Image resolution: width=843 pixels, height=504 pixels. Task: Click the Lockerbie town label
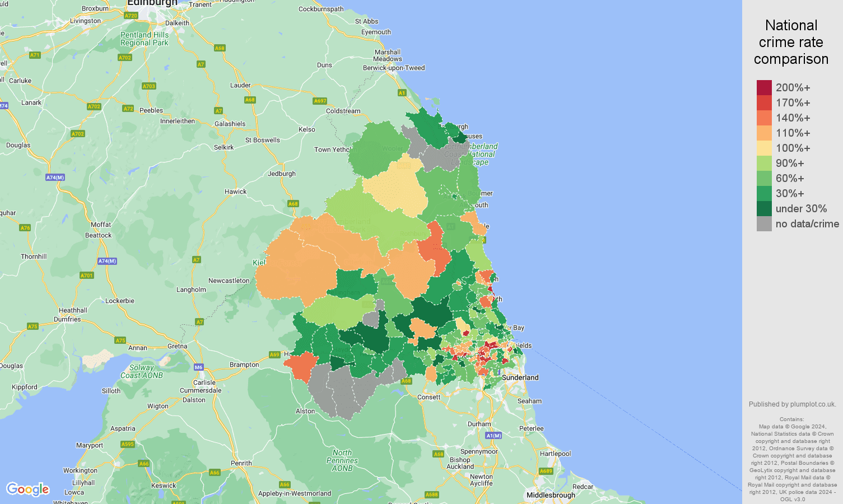tap(120, 301)
